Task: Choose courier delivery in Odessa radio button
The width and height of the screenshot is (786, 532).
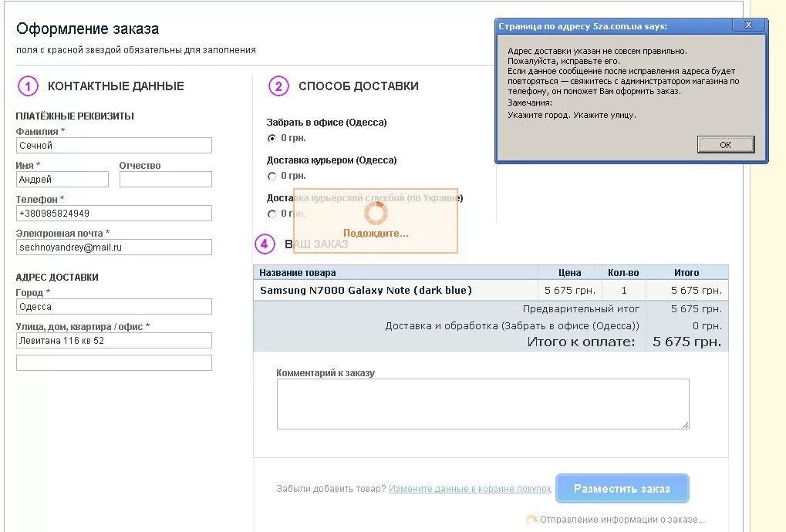Action: click(x=272, y=177)
